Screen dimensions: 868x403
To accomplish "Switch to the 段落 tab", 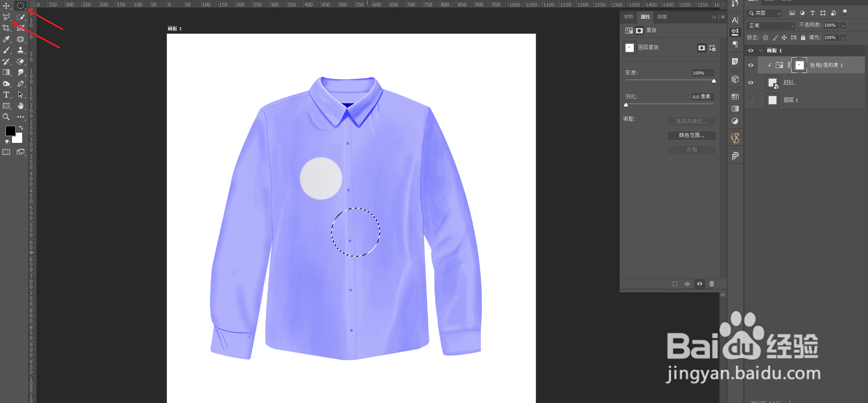I will 662,17.
